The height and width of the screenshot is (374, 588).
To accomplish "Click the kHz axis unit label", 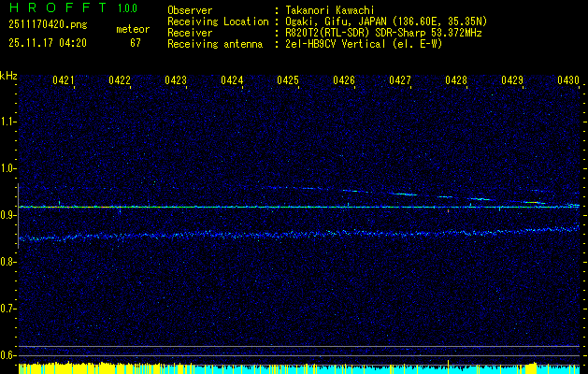I will point(8,76).
